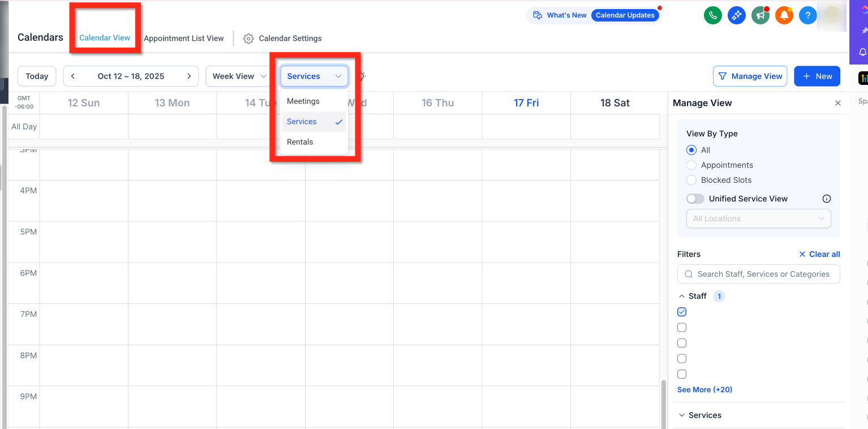Open Calendar Settings
Image resolution: width=868 pixels, height=429 pixels.
pos(282,38)
